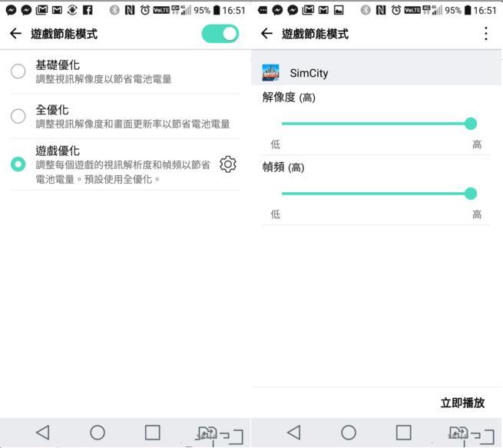Tap the SimCity app icon

(270, 72)
